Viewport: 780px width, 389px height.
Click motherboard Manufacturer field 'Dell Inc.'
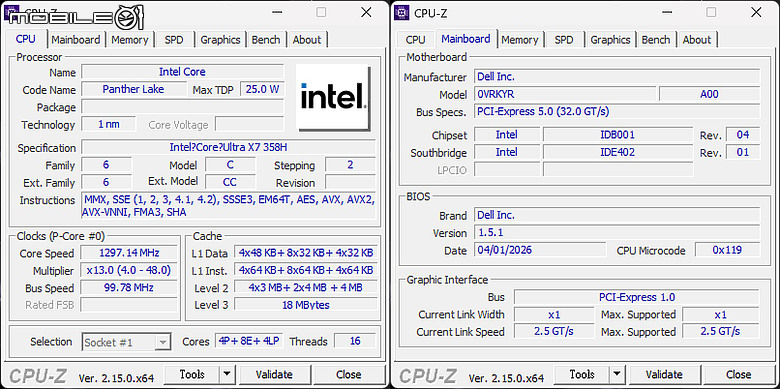point(617,77)
